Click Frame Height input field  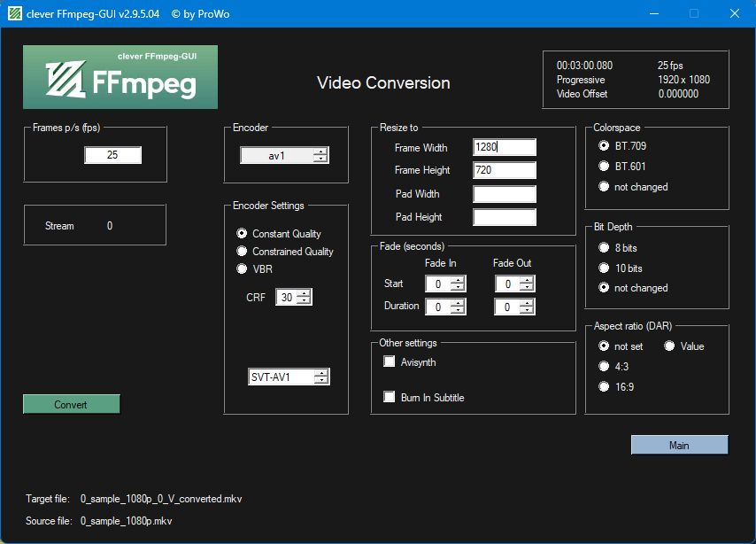click(505, 170)
